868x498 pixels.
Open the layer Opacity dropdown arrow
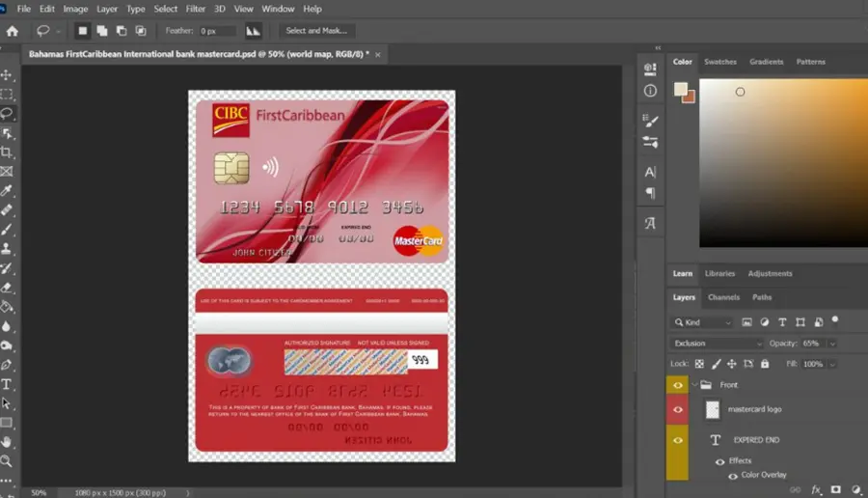[x=832, y=344]
